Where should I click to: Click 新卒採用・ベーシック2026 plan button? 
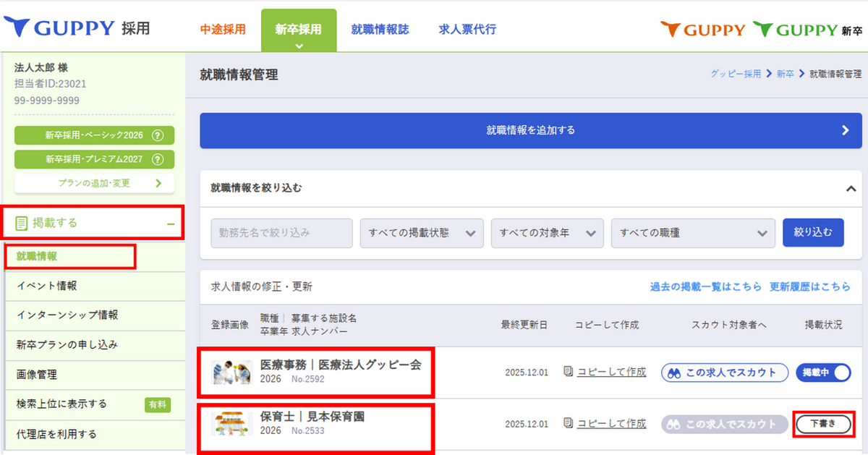tap(94, 135)
